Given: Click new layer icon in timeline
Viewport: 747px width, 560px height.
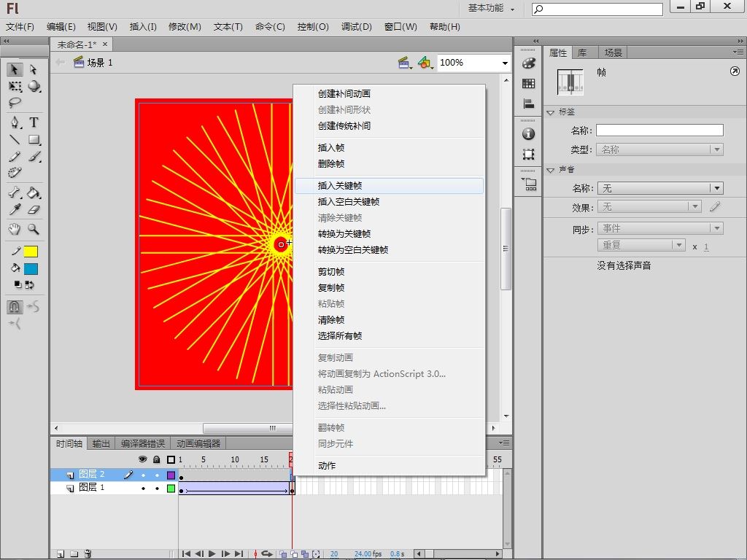Looking at the screenshot, I should (61, 554).
